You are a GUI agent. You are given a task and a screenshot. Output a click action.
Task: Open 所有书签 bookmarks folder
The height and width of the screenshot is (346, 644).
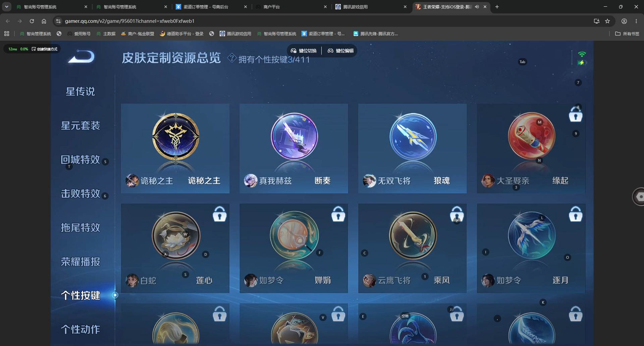click(x=627, y=34)
